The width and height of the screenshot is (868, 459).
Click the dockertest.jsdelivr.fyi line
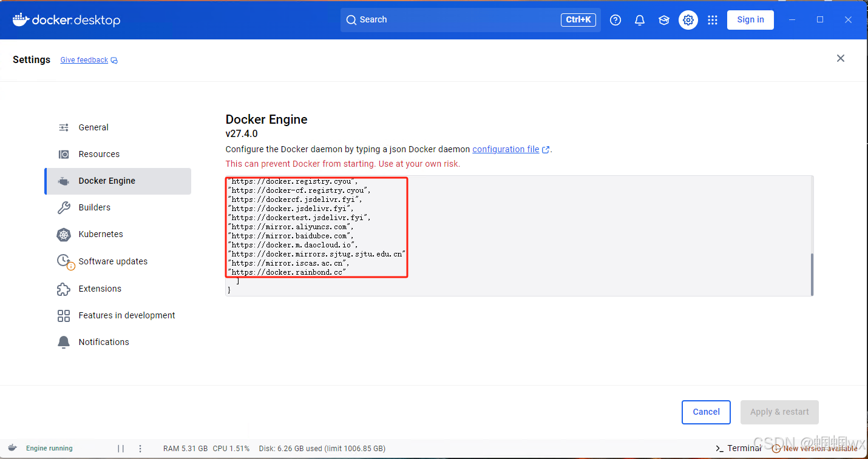click(299, 218)
